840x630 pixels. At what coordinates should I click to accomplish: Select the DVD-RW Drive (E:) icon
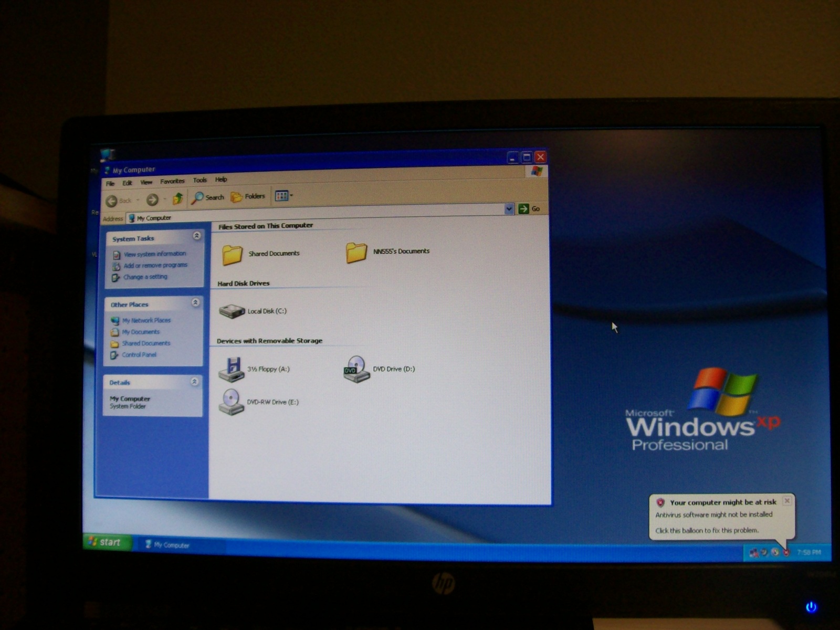click(232, 402)
